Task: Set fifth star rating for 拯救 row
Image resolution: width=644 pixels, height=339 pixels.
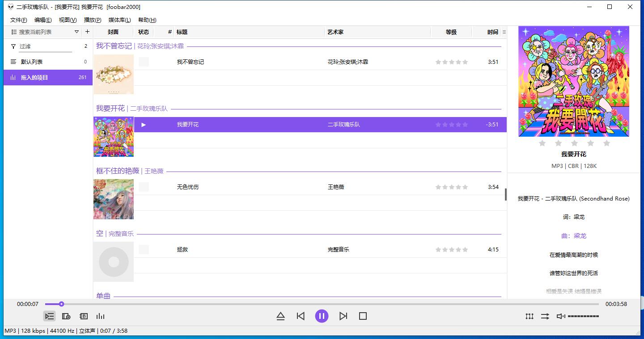Action: pos(465,250)
